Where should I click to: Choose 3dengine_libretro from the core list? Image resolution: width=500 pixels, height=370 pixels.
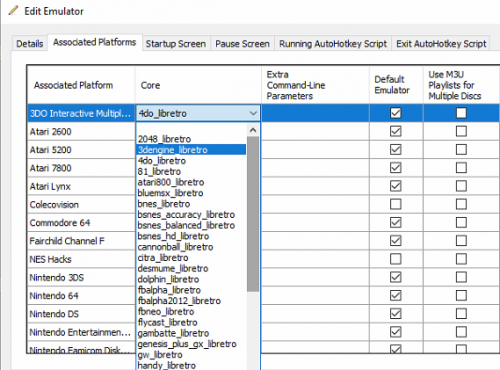pos(191,150)
